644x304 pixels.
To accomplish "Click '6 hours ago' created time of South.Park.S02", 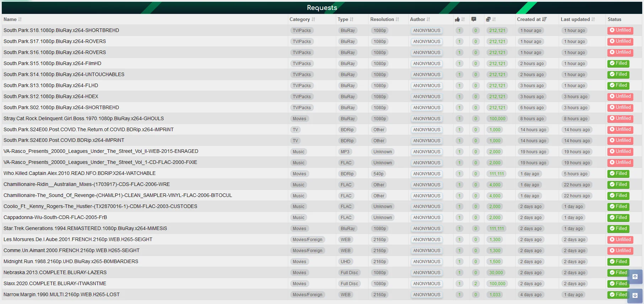I will tap(532, 108).
